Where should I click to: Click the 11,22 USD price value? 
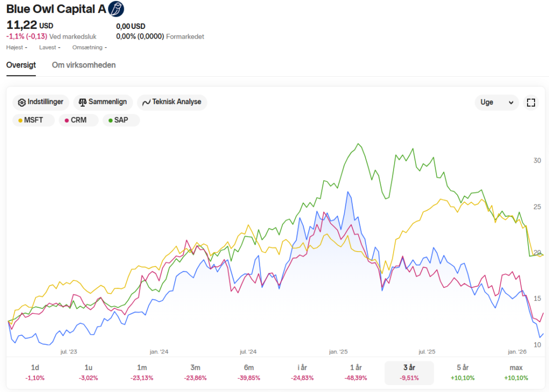(30, 25)
